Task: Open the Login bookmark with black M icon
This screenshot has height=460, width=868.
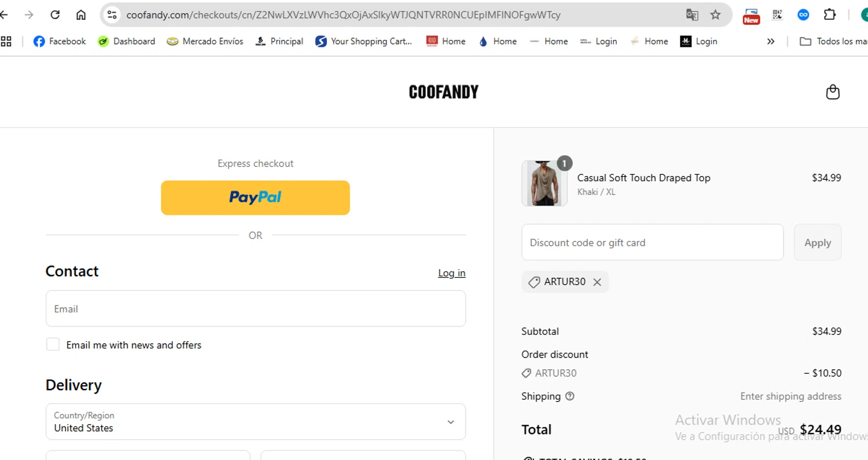Action: pyautogui.click(x=698, y=41)
